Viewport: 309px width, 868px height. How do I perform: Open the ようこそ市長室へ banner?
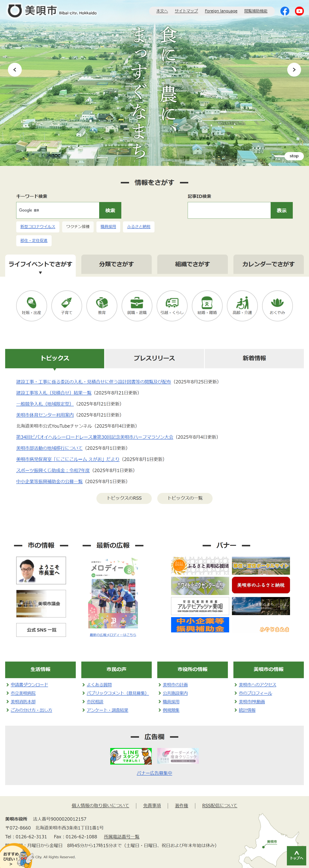coord(41,570)
